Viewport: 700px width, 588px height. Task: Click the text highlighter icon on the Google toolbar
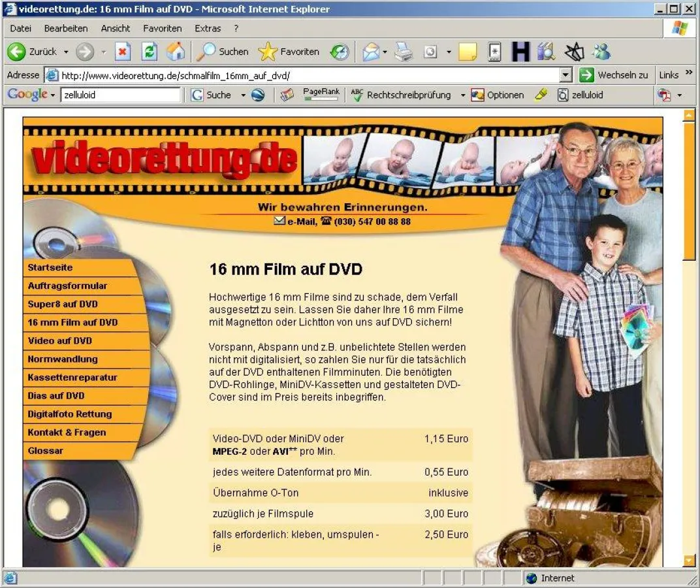(x=540, y=95)
